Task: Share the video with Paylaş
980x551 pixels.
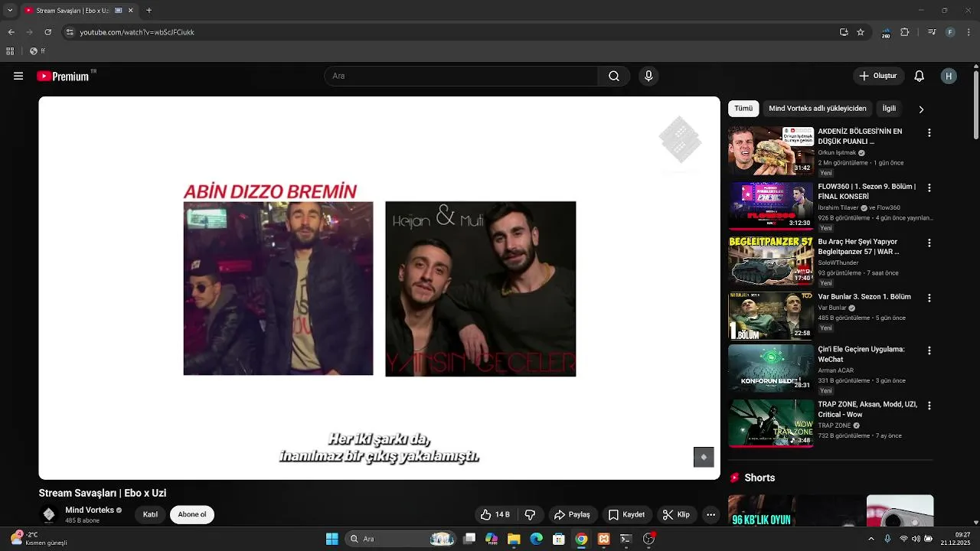Action: (x=572, y=514)
